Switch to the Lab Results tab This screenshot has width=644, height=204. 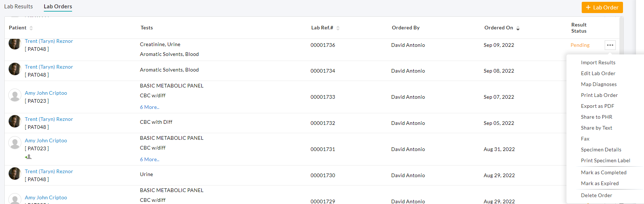(18, 7)
